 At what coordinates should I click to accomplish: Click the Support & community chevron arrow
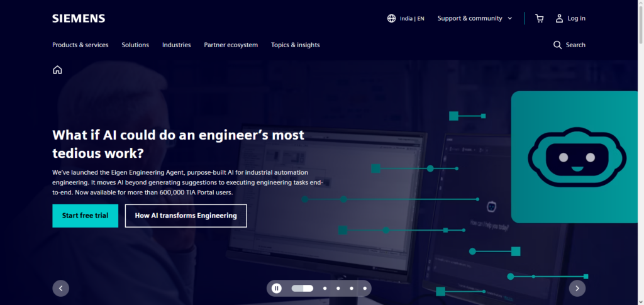tap(509, 18)
